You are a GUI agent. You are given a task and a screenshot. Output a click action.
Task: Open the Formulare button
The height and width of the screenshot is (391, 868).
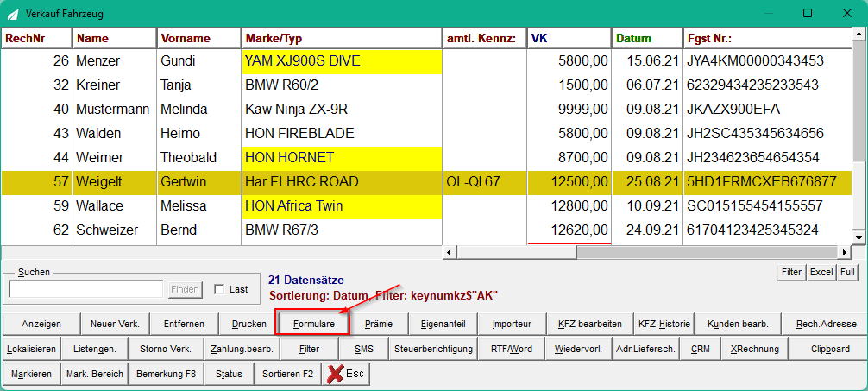pyautogui.click(x=313, y=324)
